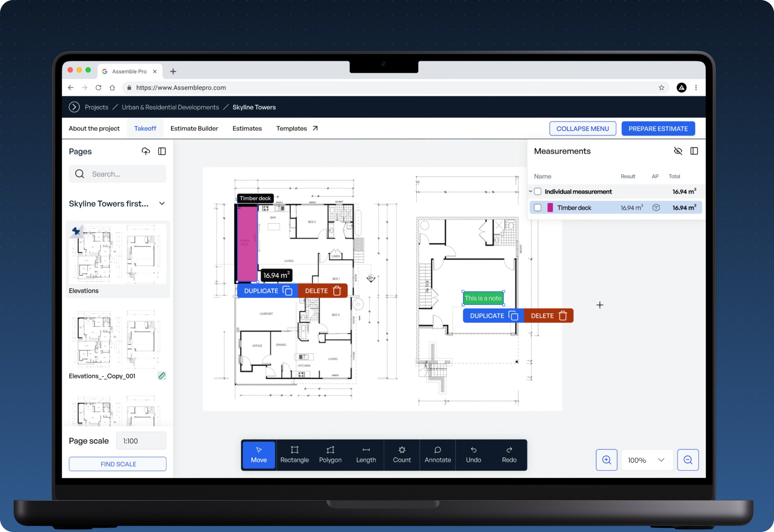Screen dimensions: 774x532
Task: Click the zoom in magnifier button
Action: pos(606,460)
